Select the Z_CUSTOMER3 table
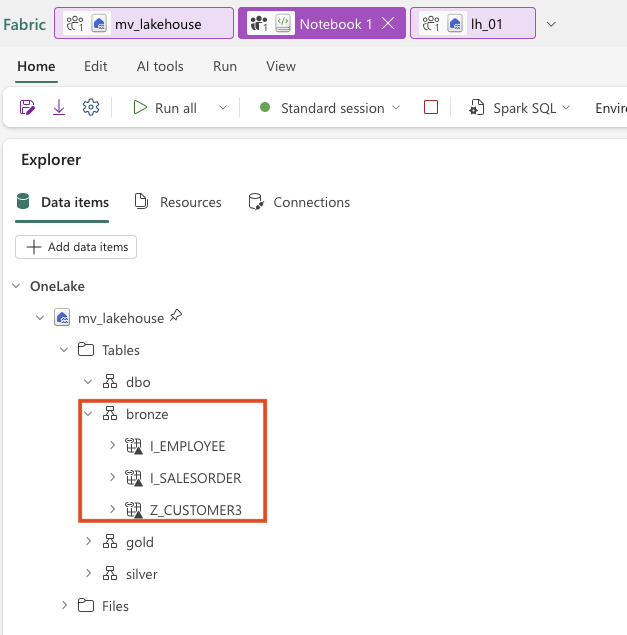The image size is (627, 635). tap(195, 510)
